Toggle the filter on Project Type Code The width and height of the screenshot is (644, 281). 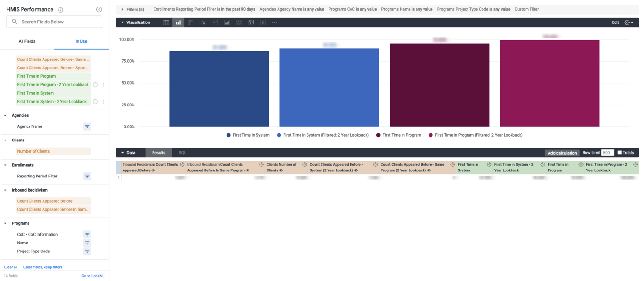87,251
